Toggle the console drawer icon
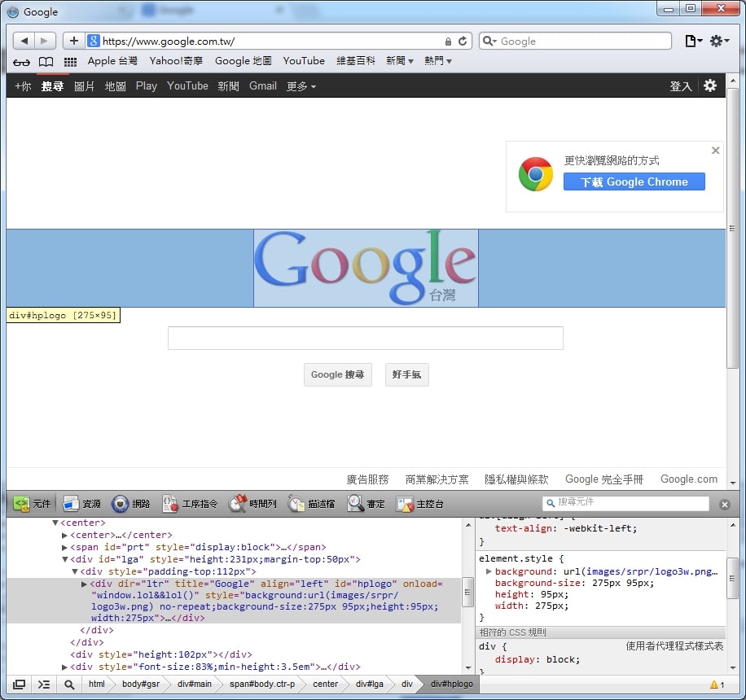 coord(44,685)
